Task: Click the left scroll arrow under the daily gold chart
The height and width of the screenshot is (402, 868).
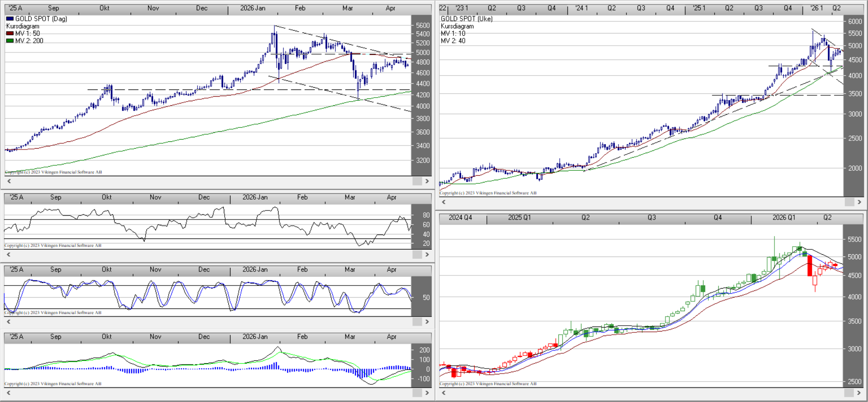Action: click(x=9, y=181)
